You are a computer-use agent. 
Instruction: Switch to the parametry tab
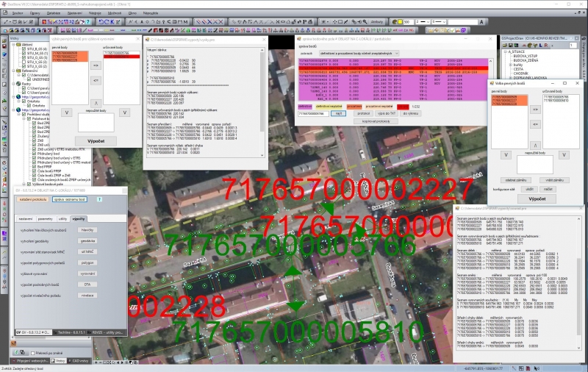click(45, 218)
